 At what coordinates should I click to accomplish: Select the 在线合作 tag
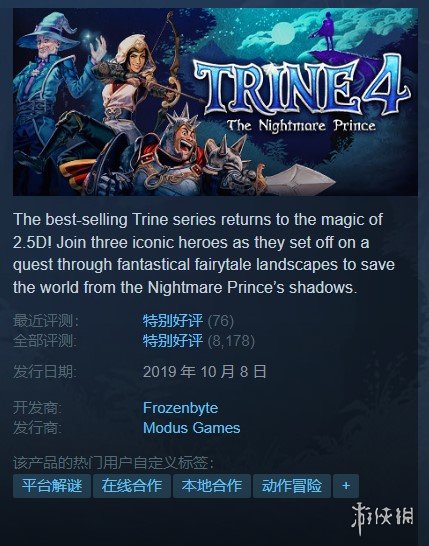point(132,486)
